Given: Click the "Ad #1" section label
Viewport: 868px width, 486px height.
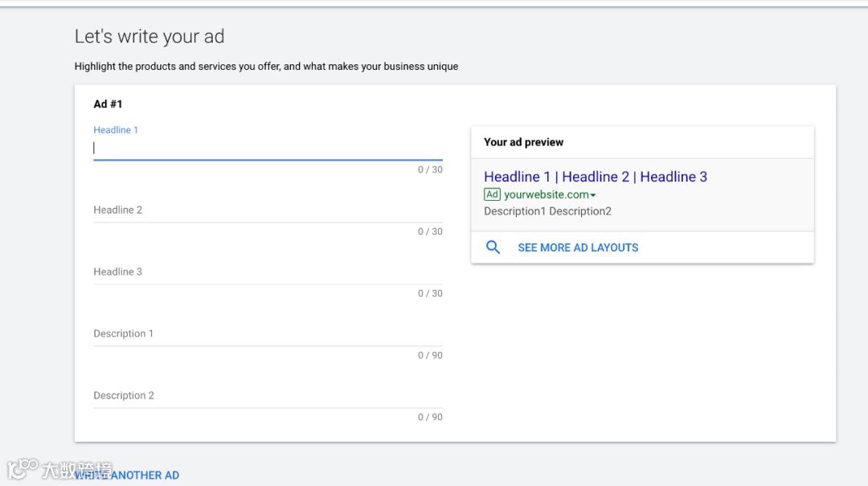Looking at the screenshot, I should pos(108,104).
